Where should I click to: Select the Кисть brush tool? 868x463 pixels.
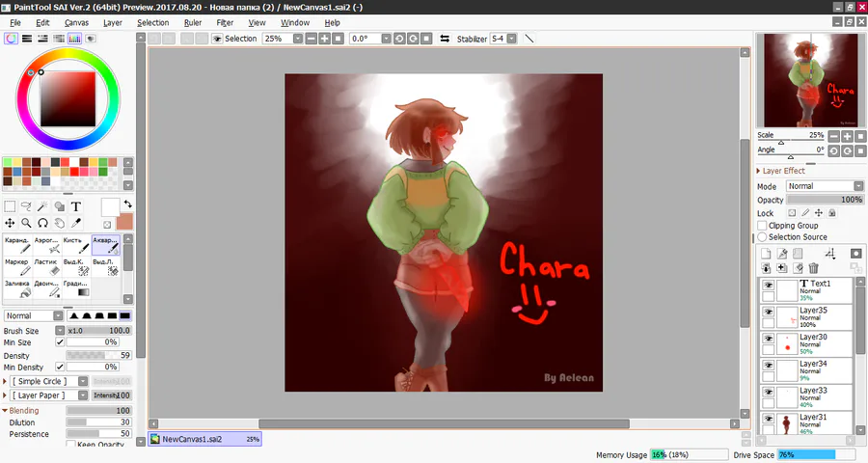(x=76, y=245)
